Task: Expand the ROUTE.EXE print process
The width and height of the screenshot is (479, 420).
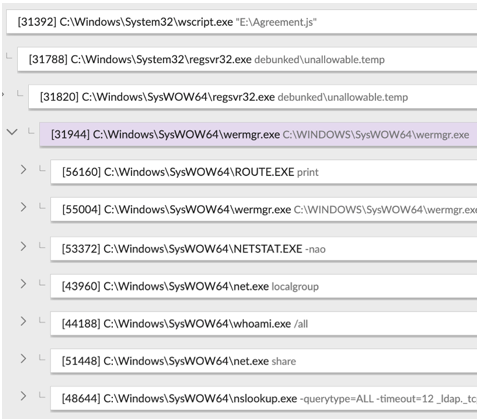Action: point(23,169)
